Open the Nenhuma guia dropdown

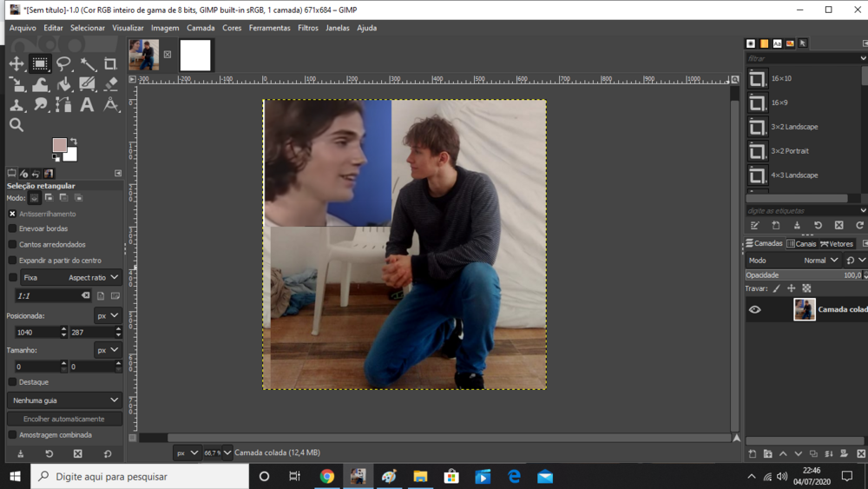coord(64,400)
